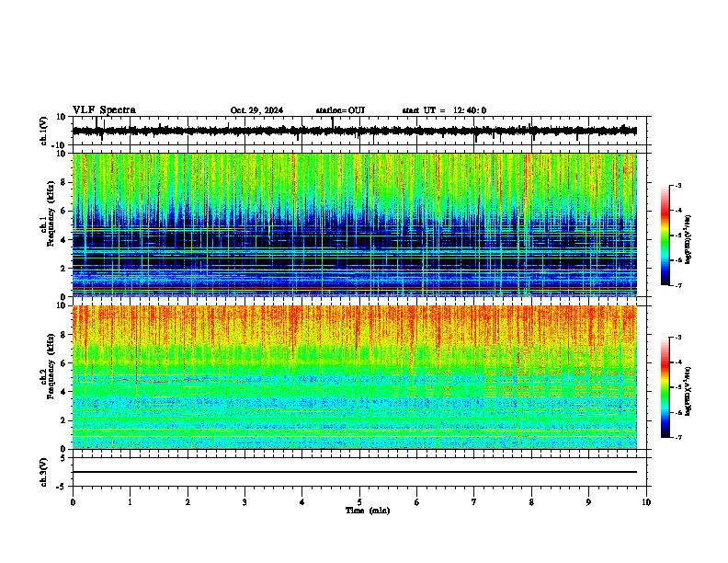Click the "2" kHz tick on ch.2 frequency axis
The height and width of the screenshot is (563, 728).
64,420
